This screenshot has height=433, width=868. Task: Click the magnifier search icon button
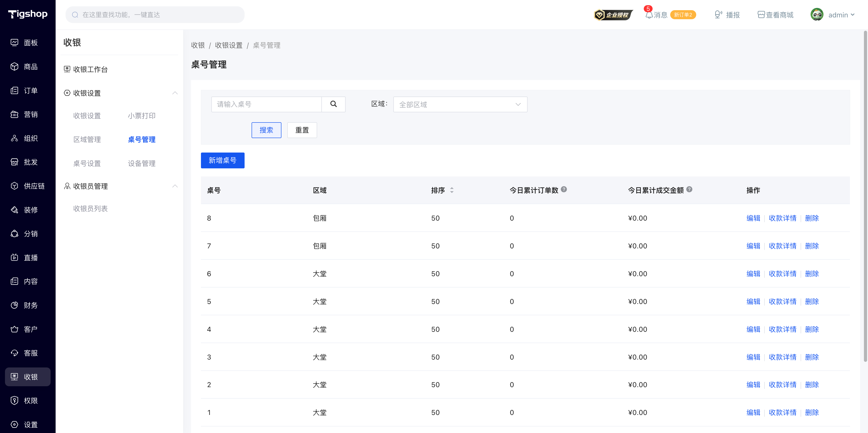pos(333,104)
